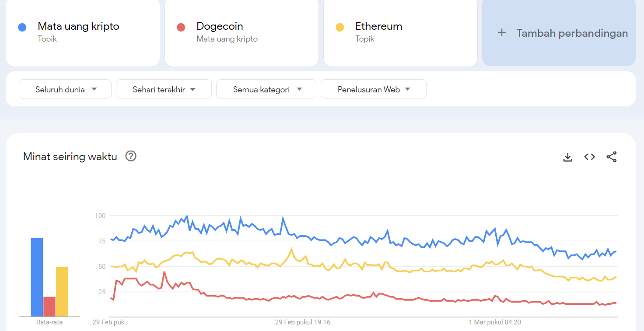The width and height of the screenshot is (644, 331).
Task: Expand the Sehari terakhir time range dropdown
Action: tap(164, 89)
